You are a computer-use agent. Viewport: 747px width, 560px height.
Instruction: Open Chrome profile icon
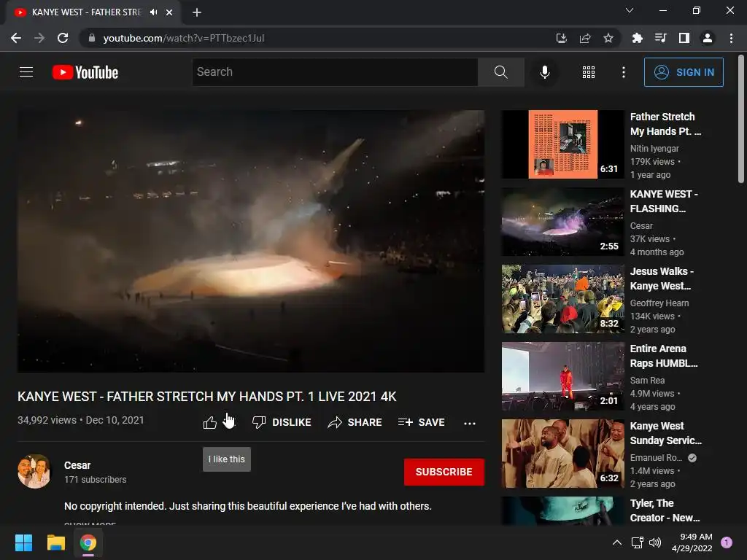coord(708,38)
